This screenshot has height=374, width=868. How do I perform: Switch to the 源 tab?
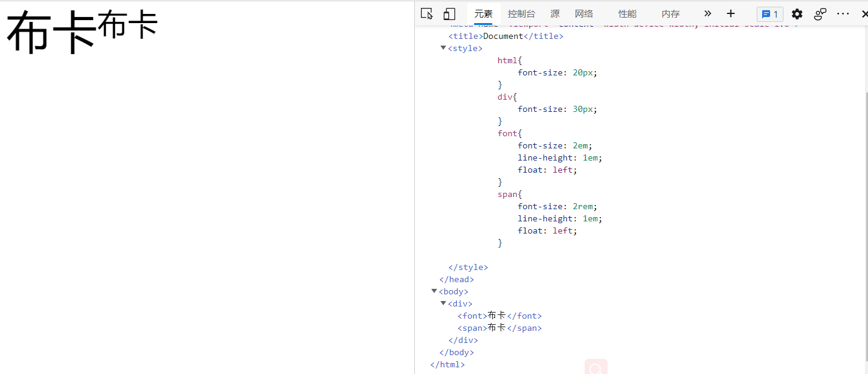click(x=555, y=13)
